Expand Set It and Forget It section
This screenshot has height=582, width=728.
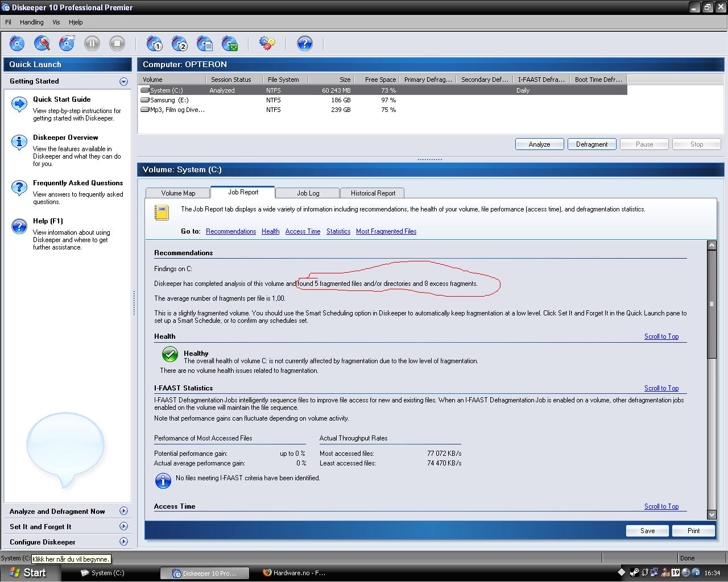click(123, 526)
